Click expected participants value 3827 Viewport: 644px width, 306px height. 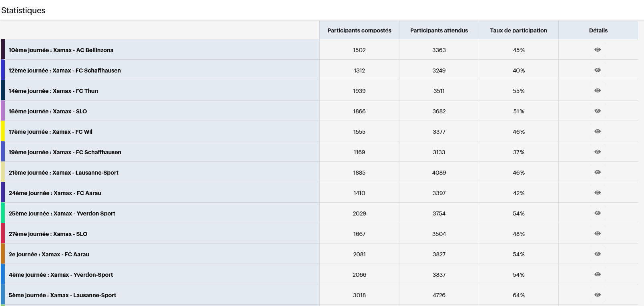click(x=439, y=254)
